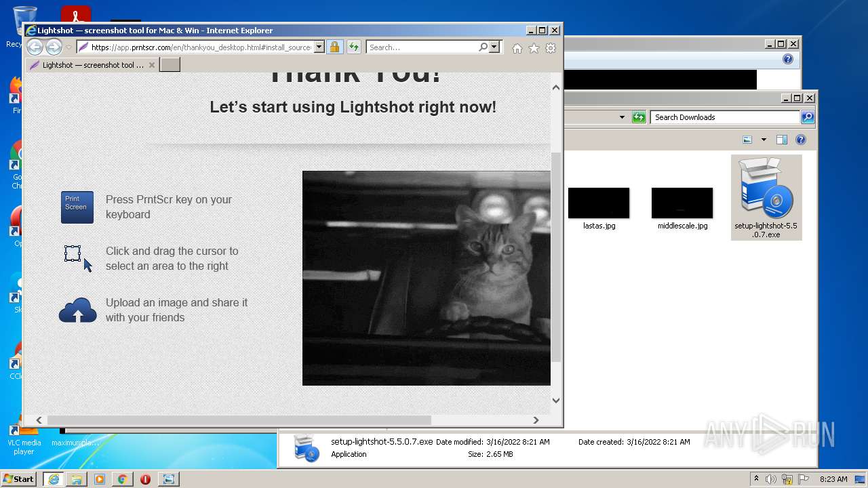868x488 pixels.
Task: Click 'Date modified: 3/16/2022 8:21 AM' text
Action: click(492, 442)
